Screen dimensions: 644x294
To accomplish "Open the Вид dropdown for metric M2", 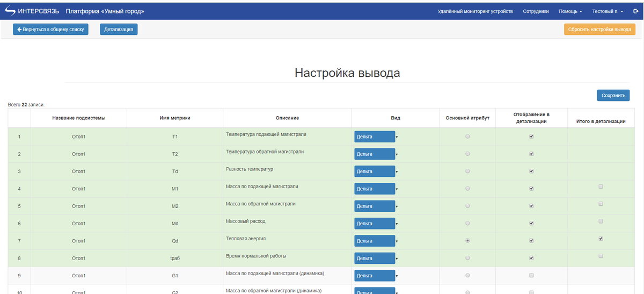I will (x=376, y=206).
